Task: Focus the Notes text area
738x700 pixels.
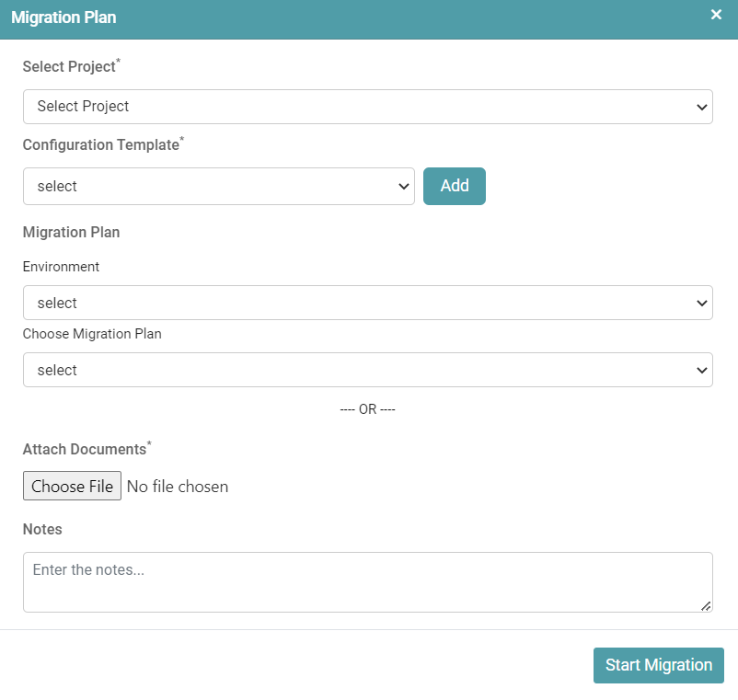Action: pos(366,581)
